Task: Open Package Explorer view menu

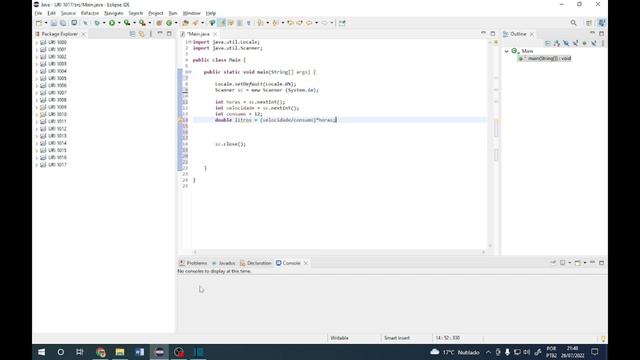Action: (151, 34)
